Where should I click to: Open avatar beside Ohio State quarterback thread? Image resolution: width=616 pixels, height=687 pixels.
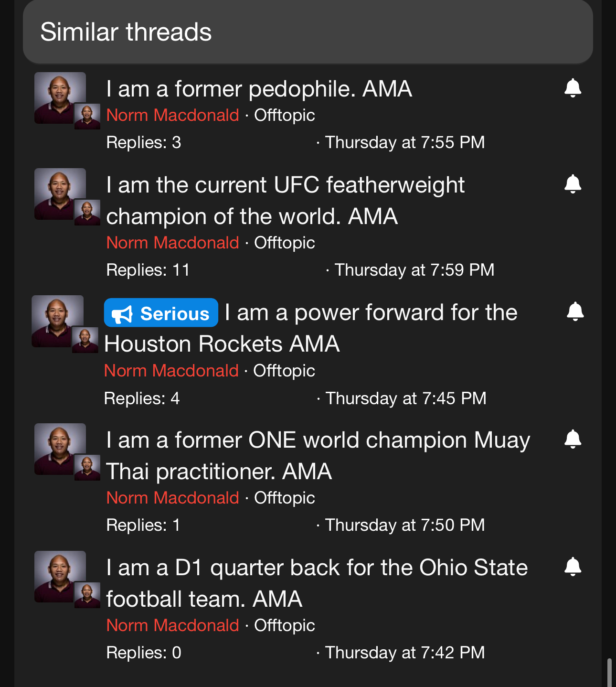(x=60, y=577)
